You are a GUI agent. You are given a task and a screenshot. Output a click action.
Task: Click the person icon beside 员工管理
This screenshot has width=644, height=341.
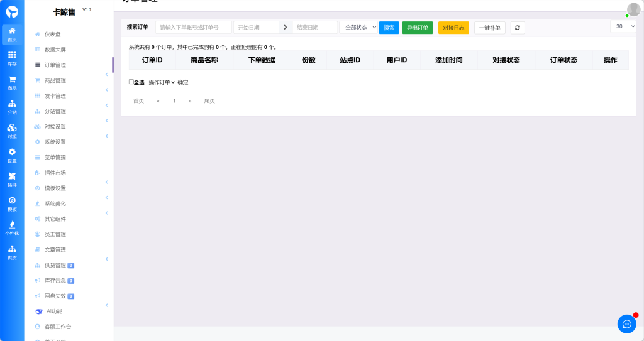(37, 234)
